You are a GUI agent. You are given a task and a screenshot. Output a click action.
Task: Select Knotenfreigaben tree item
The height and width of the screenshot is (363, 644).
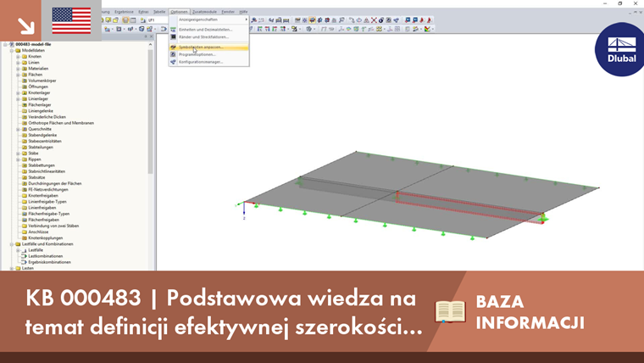click(x=42, y=196)
